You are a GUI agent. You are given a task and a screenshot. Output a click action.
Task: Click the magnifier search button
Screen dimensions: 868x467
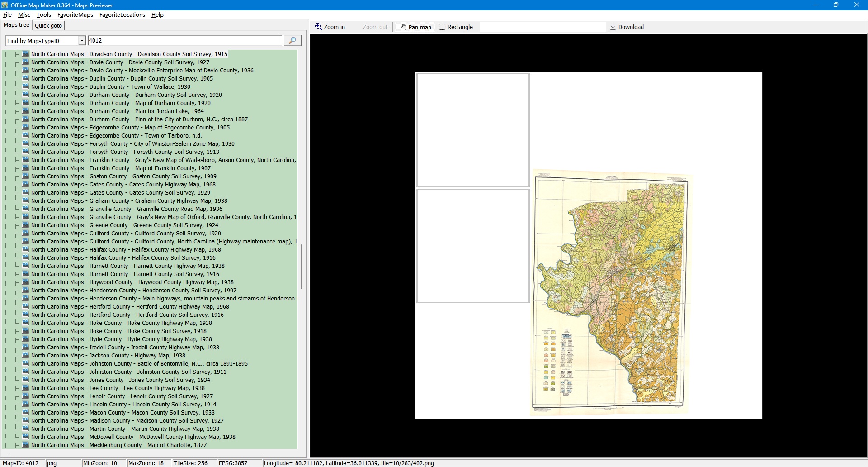click(x=292, y=41)
